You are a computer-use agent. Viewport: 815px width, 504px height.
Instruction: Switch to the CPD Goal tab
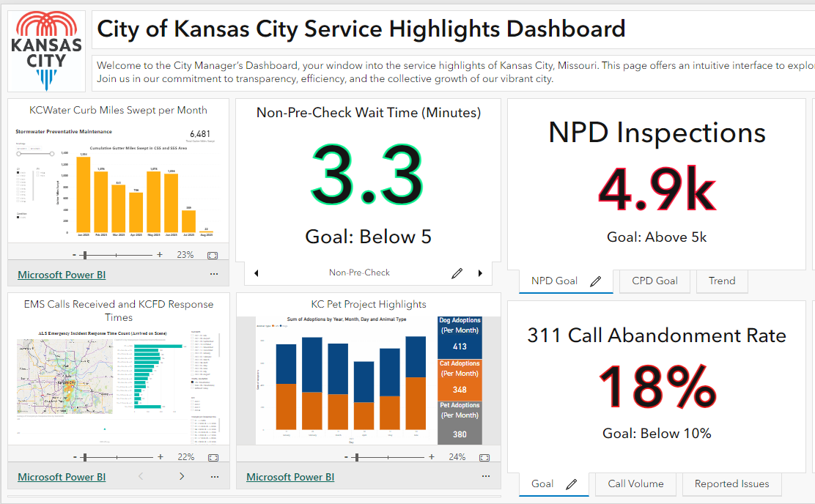pos(654,281)
